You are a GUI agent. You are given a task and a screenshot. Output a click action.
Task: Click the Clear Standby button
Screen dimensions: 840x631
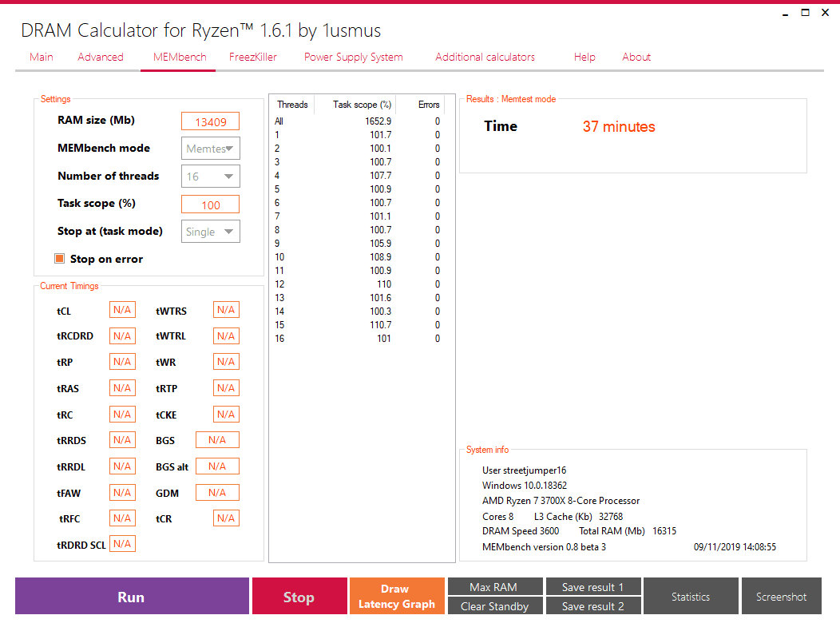pos(495,605)
